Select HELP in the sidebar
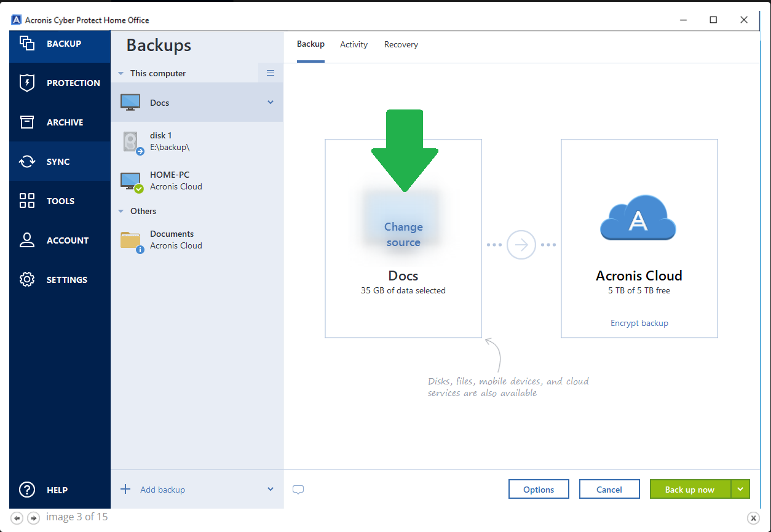771x532 pixels. pos(60,490)
